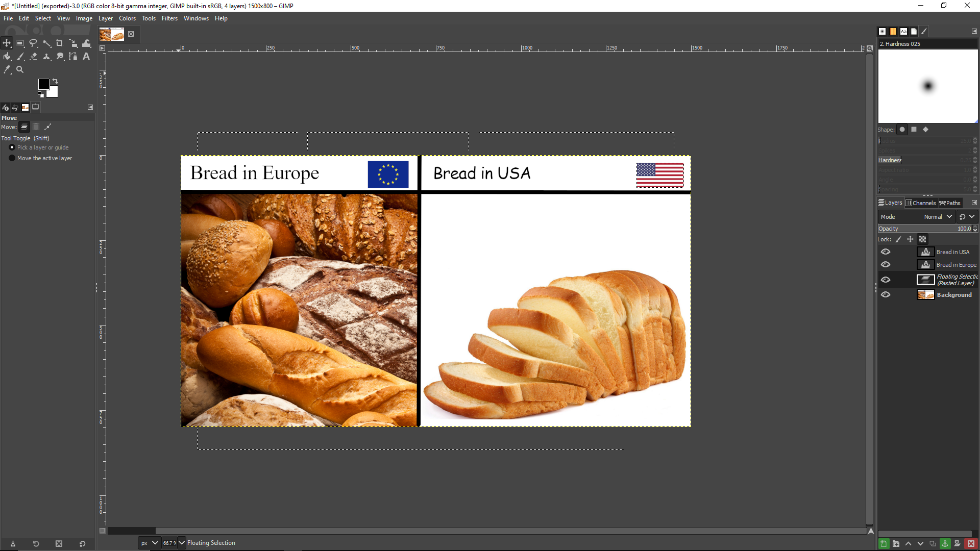The width and height of the screenshot is (980, 551).
Task: Swap foreground and background colors
Action: pos(55,81)
